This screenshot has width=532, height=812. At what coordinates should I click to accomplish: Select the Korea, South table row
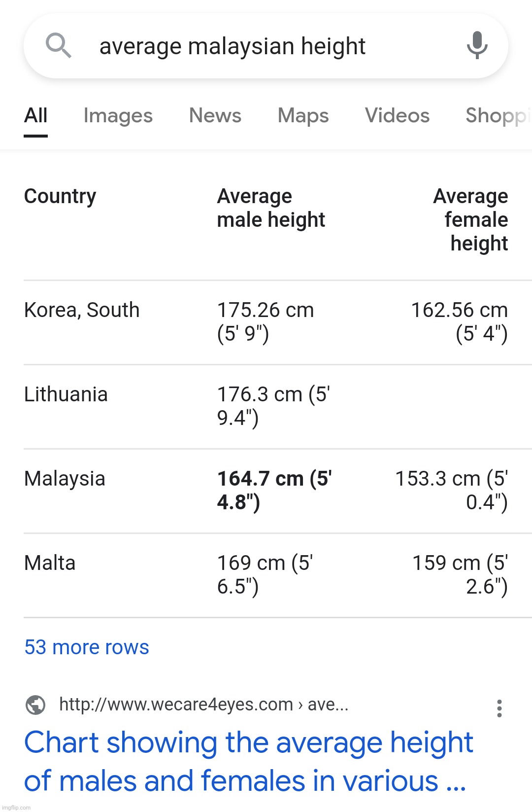(82, 310)
